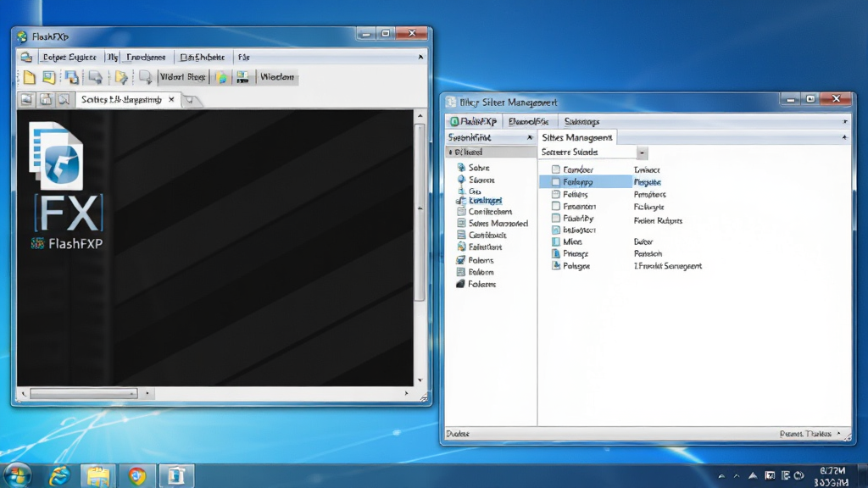Click the Sites Management window title icon

pos(451,103)
